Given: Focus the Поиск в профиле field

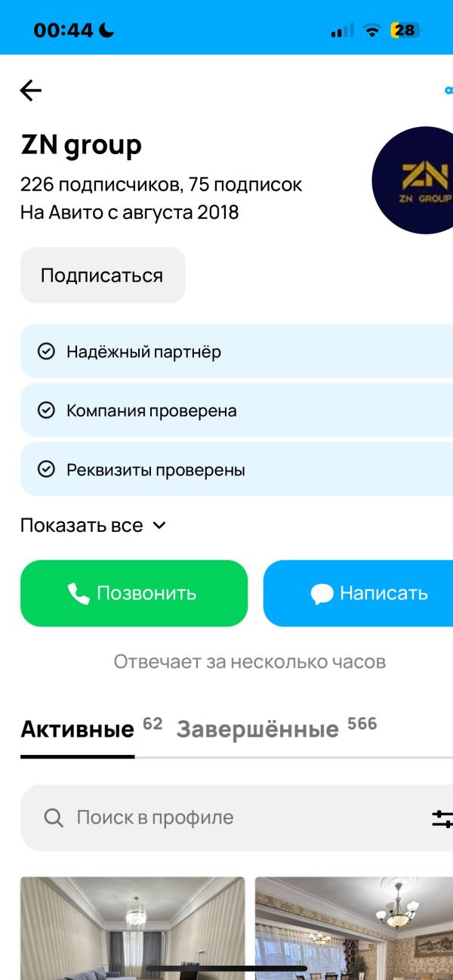Looking at the screenshot, I should [x=226, y=818].
